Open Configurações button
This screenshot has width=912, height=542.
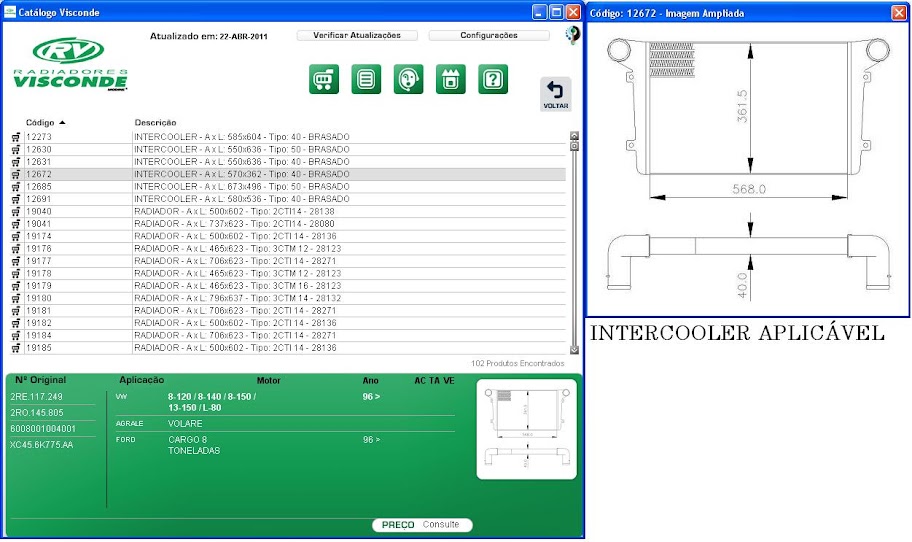(x=489, y=35)
